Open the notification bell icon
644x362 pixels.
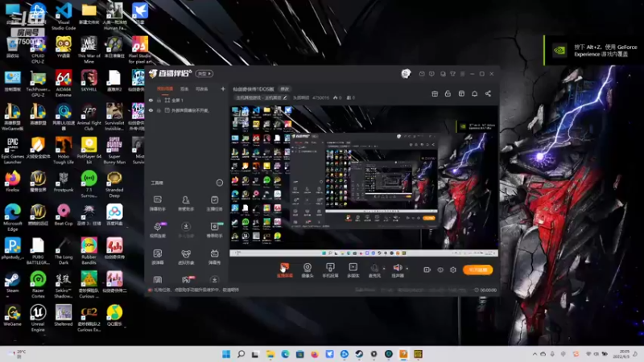tap(474, 93)
